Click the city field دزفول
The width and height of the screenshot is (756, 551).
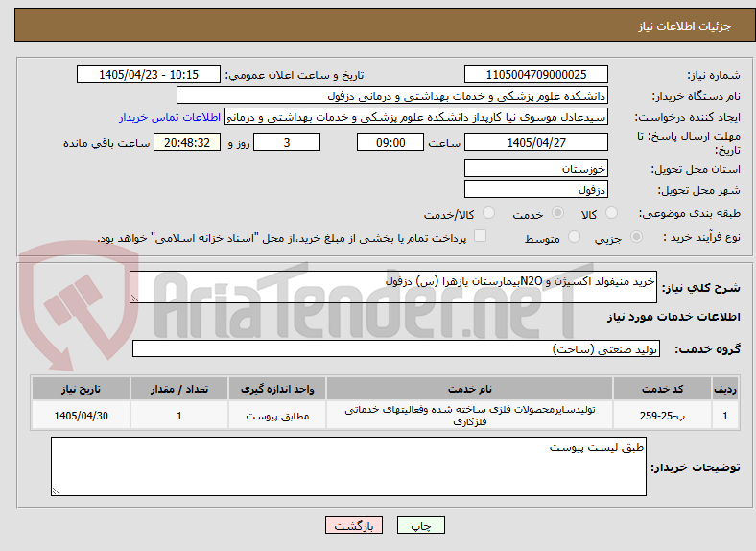coord(535,189)
